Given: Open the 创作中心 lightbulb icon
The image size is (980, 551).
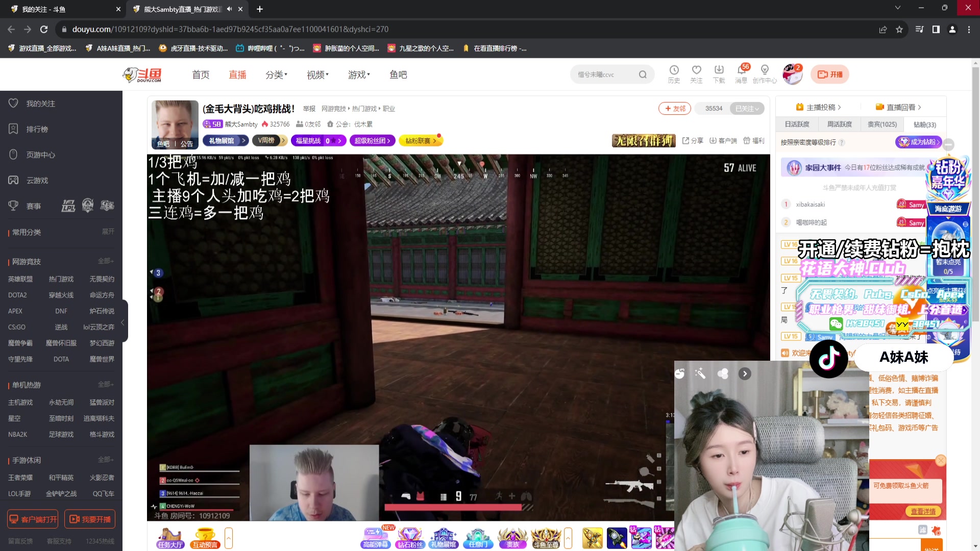Looking at the screenshot, I should coord(764,74).
